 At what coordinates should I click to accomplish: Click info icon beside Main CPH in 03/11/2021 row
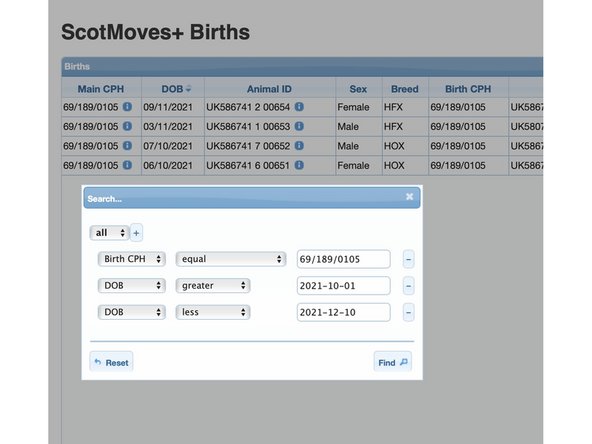point(128,126)
